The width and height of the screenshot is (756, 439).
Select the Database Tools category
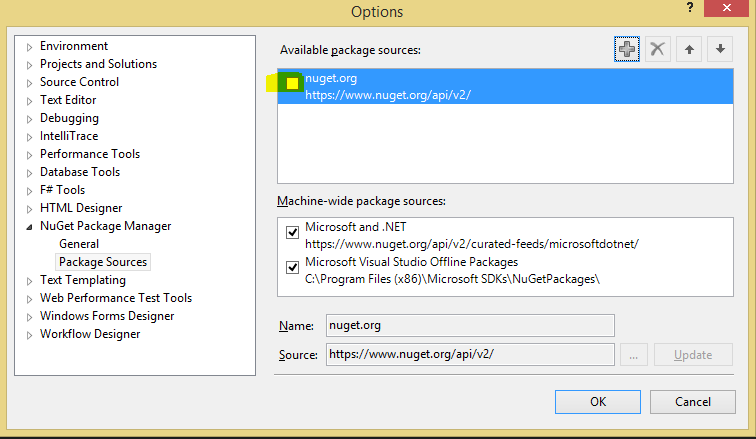pos(80,172)
